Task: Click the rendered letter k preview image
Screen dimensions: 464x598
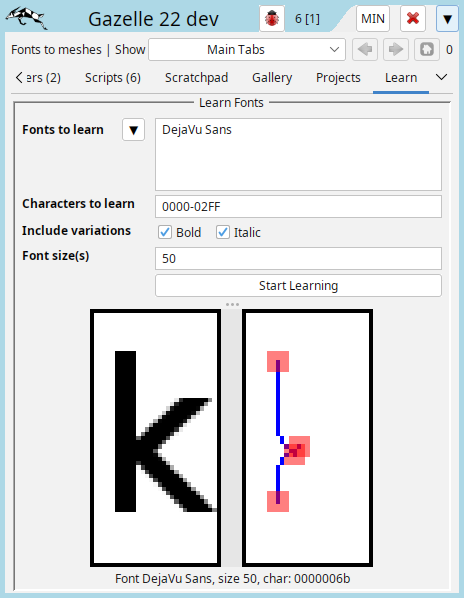Action: tap(156, 437)
